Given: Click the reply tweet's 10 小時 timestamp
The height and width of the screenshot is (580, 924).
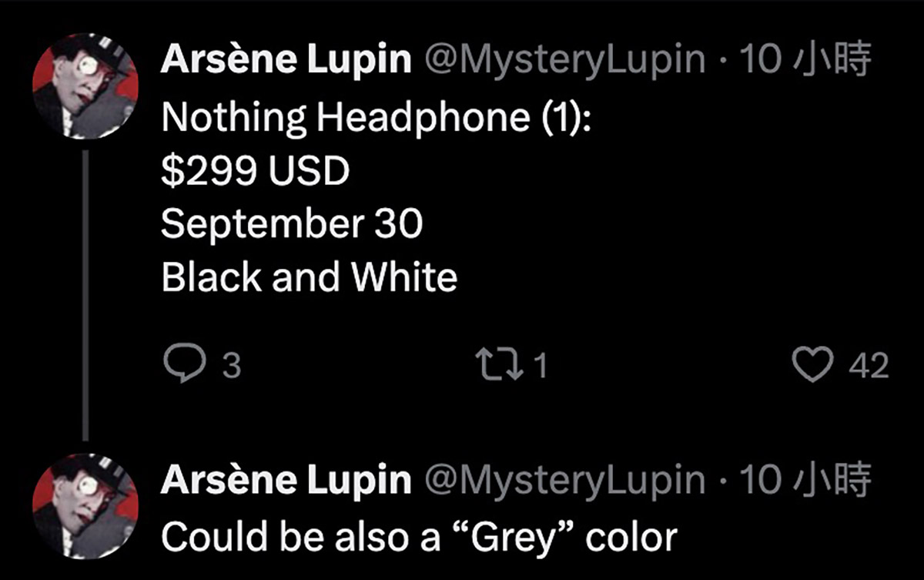Looking at the screenshot, I should click(x=804, y=481).
